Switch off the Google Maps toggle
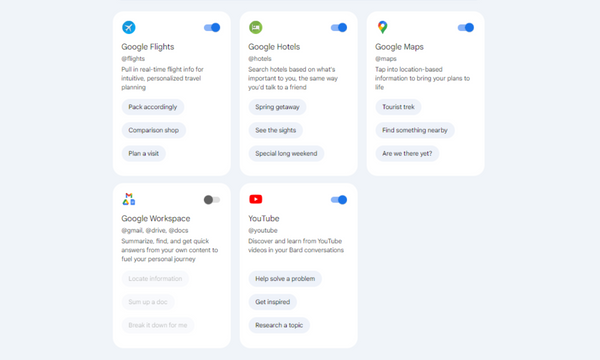This screenshot has width=600, height=360. click(466, 28)
